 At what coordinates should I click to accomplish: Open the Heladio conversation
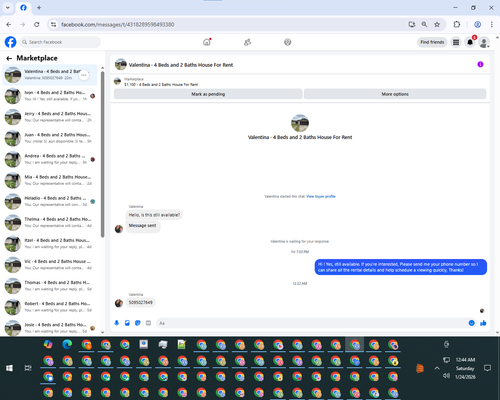[50, 201]
